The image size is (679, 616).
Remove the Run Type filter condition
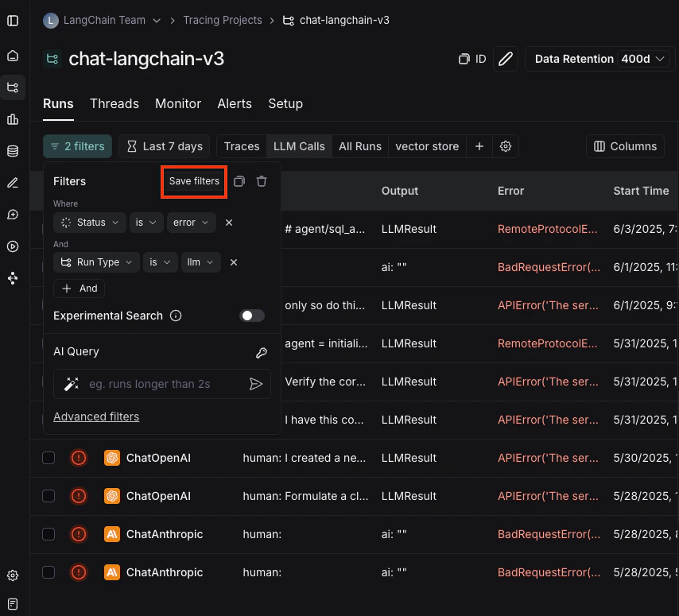(x=234, y=262)
